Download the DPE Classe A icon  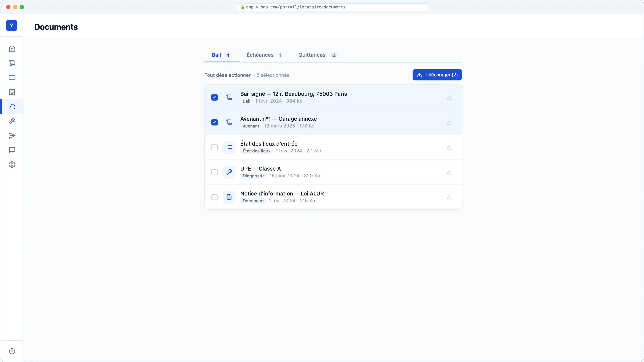pos(450,172)
